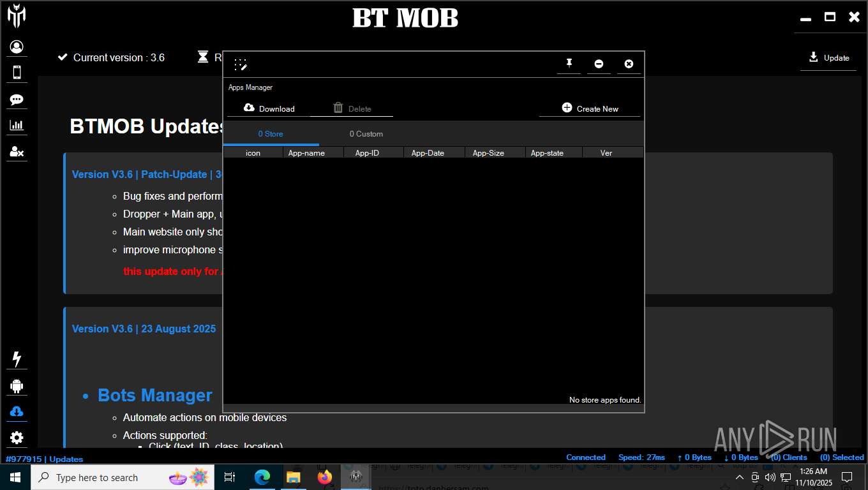Minimize the Apps Manager dialog
The image size is (868, 490).
pyautogui.click(x=599, y=64)
